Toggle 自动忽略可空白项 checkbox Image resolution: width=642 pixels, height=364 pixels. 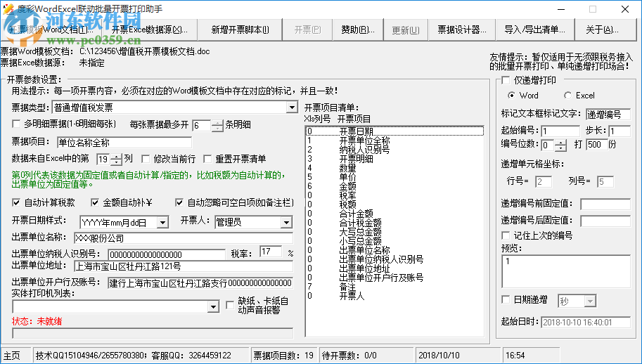tap(179, 202)
